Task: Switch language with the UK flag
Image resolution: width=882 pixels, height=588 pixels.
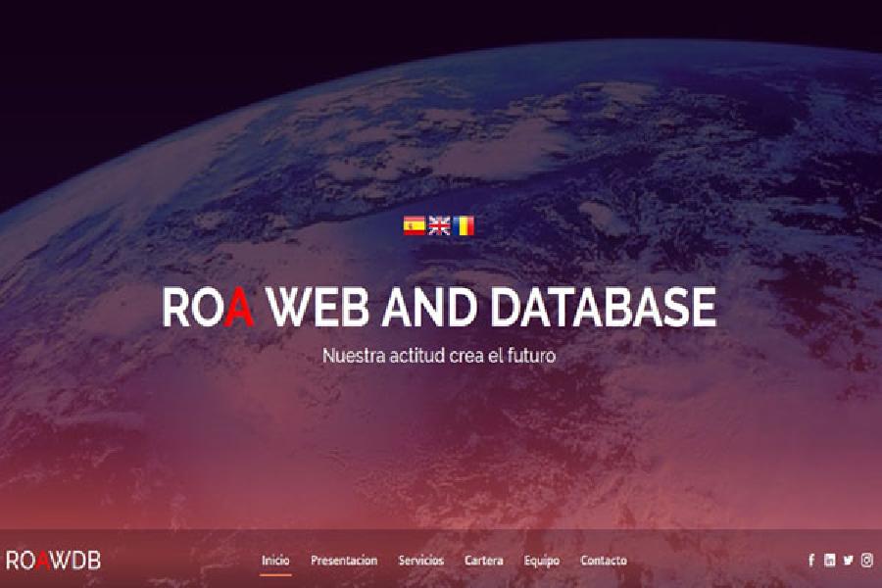Action: pos(439,225)
